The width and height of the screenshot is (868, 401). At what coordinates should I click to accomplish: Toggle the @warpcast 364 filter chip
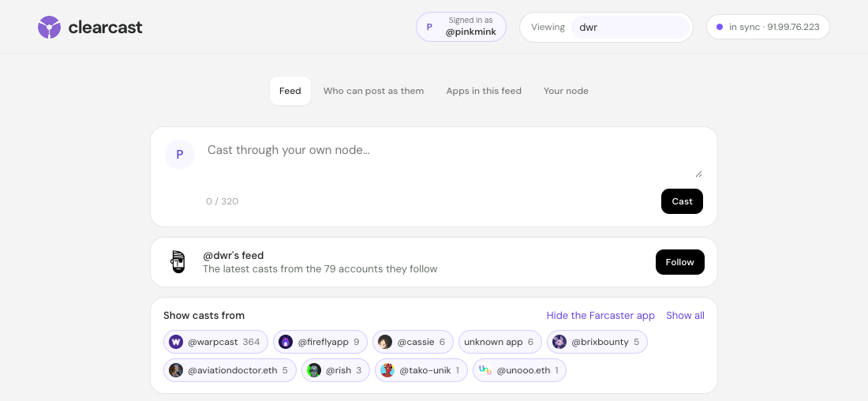(x=216, y=342)
